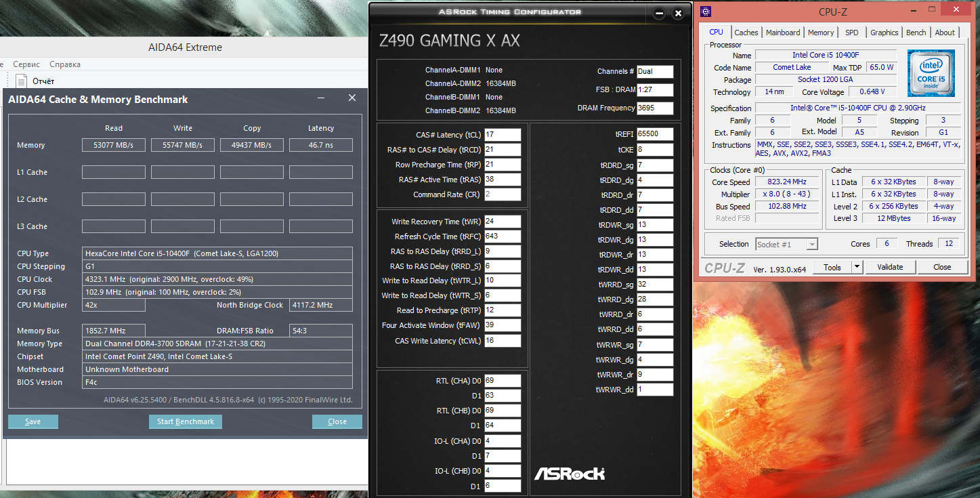Screen dimensions: 980x498
Task: Click the Channels # field showing Dual
Action: (655, 71)
